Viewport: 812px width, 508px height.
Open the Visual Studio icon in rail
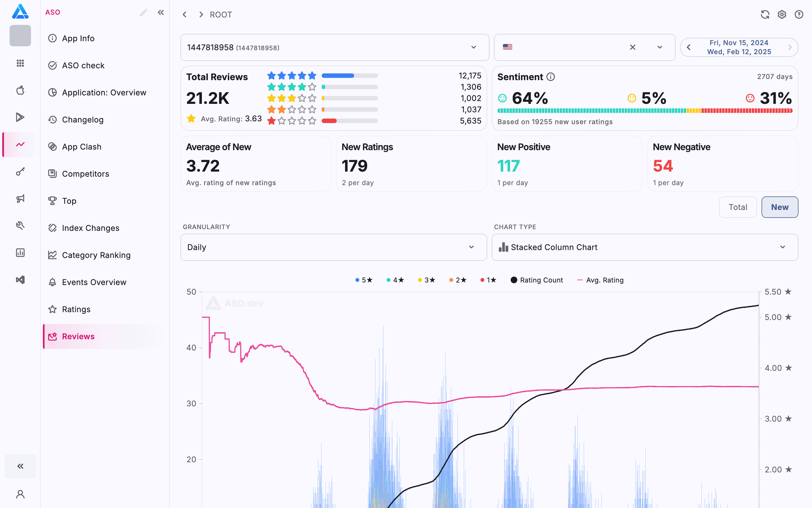pyautogui.click(x=20, y=280)
